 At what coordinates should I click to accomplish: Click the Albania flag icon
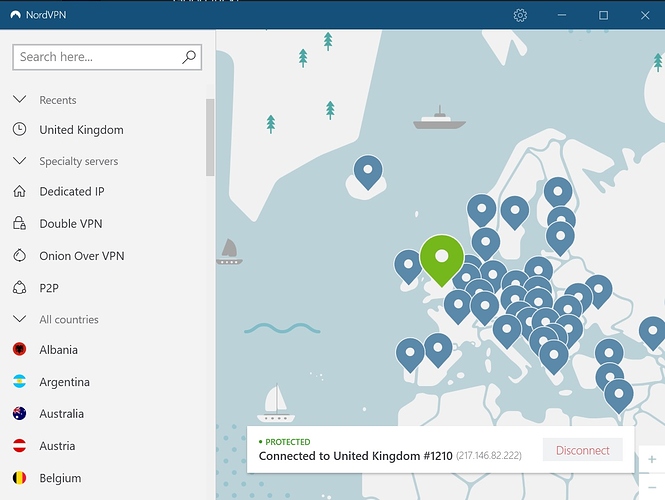(20, 349)
